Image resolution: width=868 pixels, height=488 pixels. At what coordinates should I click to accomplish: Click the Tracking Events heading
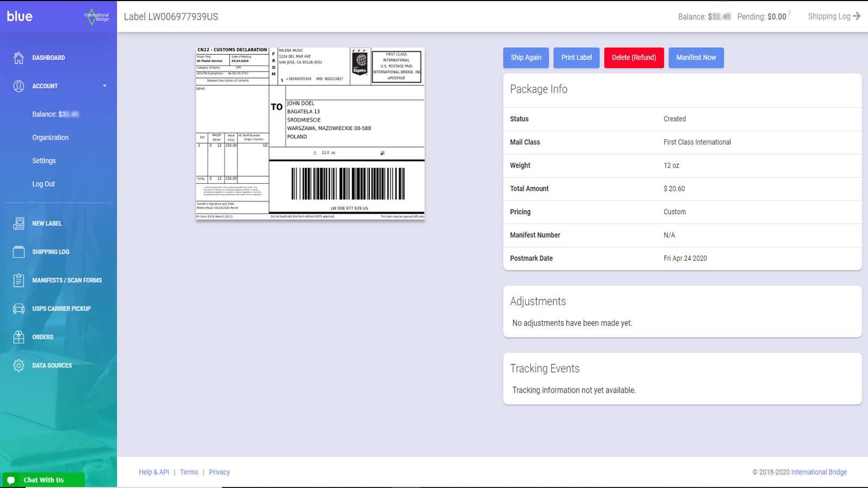(545, 369)
